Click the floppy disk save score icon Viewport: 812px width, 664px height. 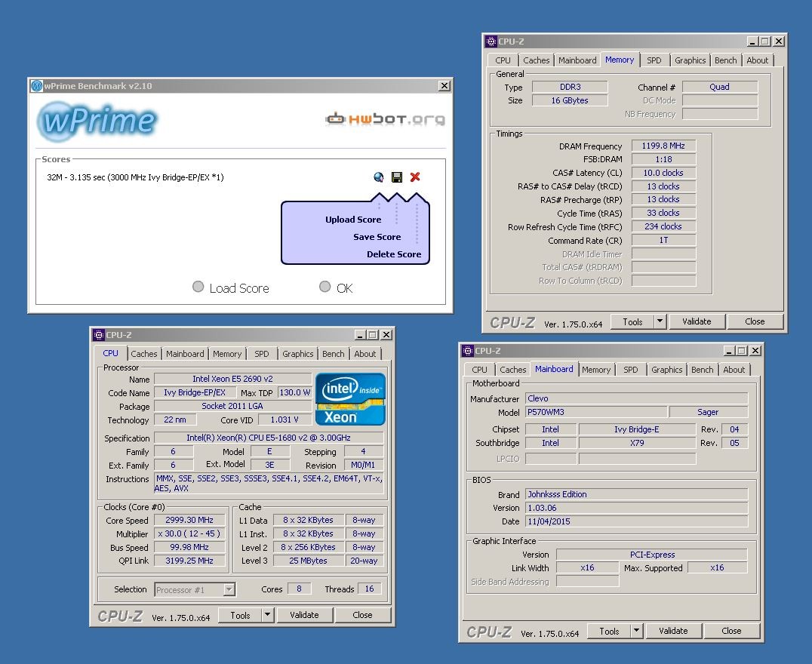[397, 177]
